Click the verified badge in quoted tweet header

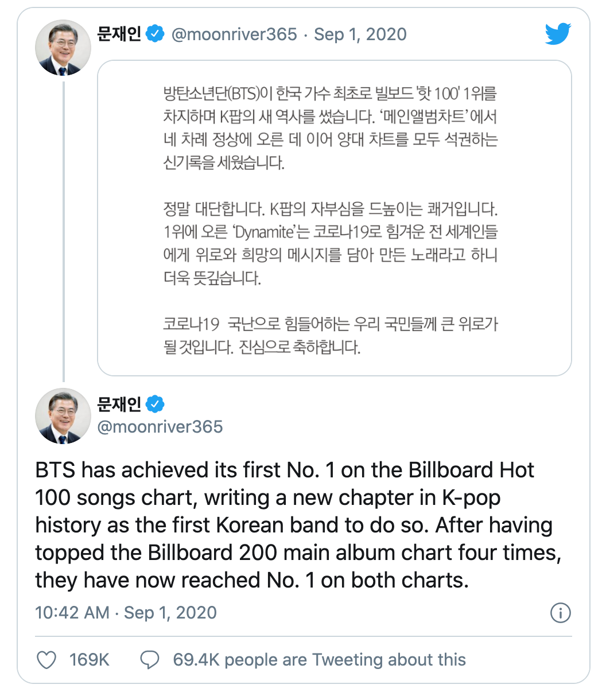coord(155,34)
